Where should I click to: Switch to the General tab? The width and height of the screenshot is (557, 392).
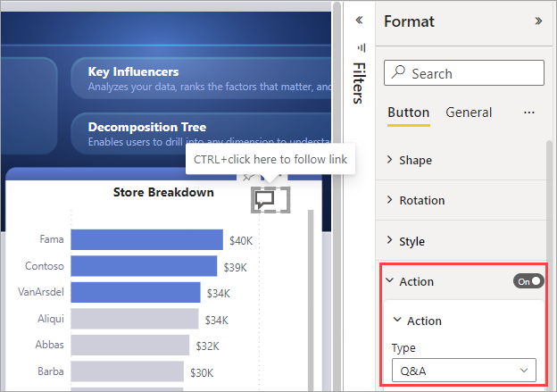(x=469, y=113)
